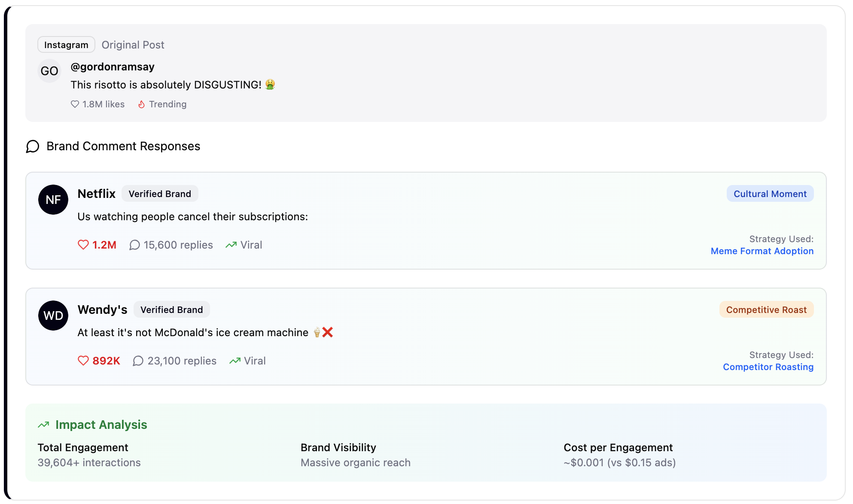Click the heart icon beside 1.8M likes
This screenshot has height=504, width=853.
point(75,104)
